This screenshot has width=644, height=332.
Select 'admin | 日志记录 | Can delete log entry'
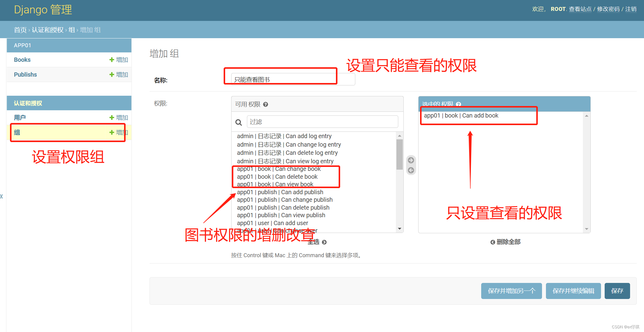coord(287,153)
